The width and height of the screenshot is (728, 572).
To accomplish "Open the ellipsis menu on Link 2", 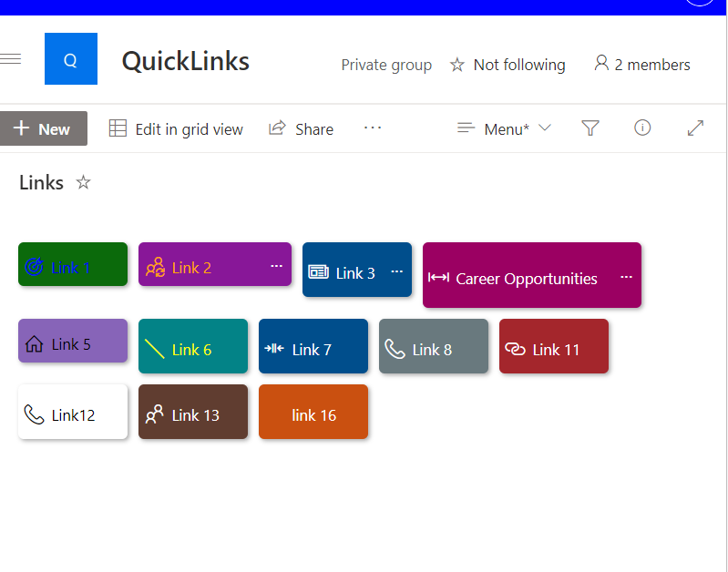I will 277,266.
